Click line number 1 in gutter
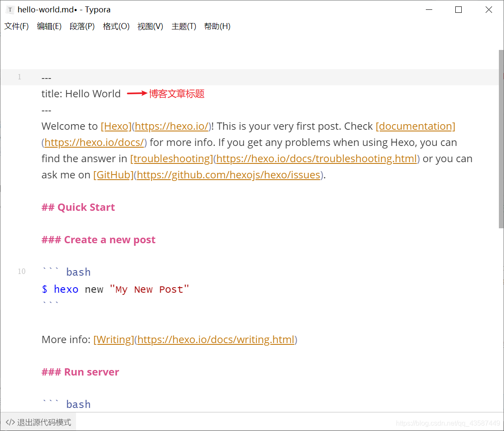The height and width of the screenshot is (431, 504). tap(19, 77)
